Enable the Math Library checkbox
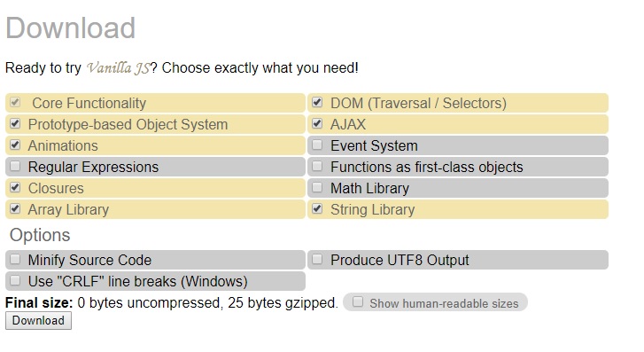Viewport: 644px width, 352px height. coord(317,187)
